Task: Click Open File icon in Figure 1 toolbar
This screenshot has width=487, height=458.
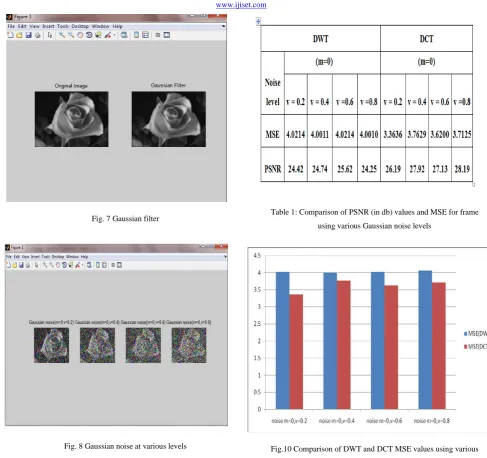Action: tap(14, 265)
